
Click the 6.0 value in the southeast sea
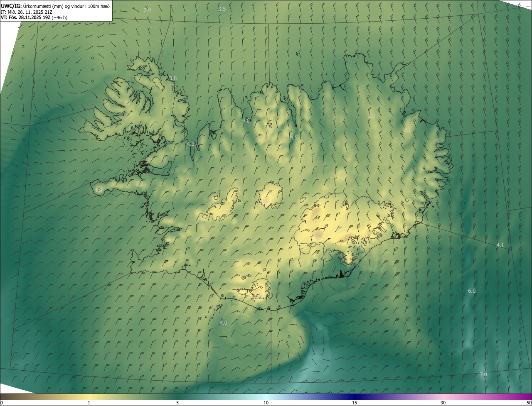(x=472, y=291)
